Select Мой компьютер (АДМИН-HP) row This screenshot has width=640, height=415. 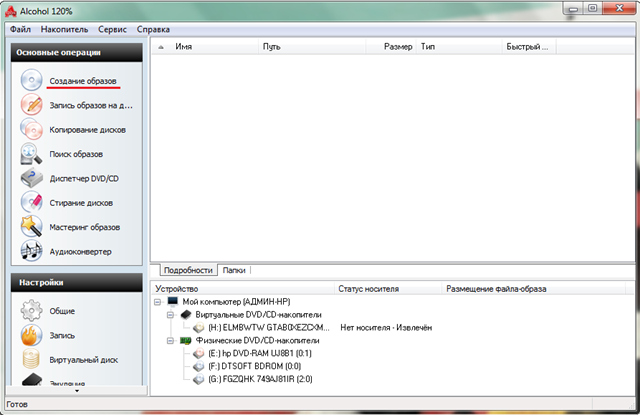coord(236,302)
